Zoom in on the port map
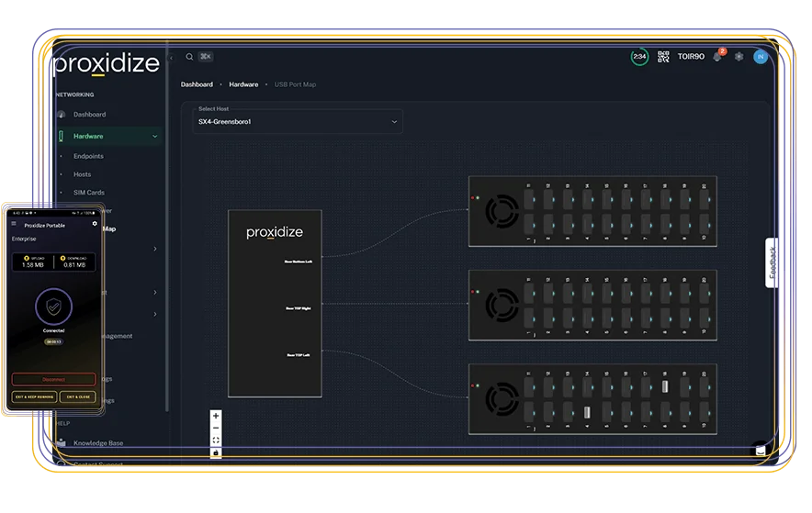The height and width of the screenshot is (513, 812). (216, 416)
